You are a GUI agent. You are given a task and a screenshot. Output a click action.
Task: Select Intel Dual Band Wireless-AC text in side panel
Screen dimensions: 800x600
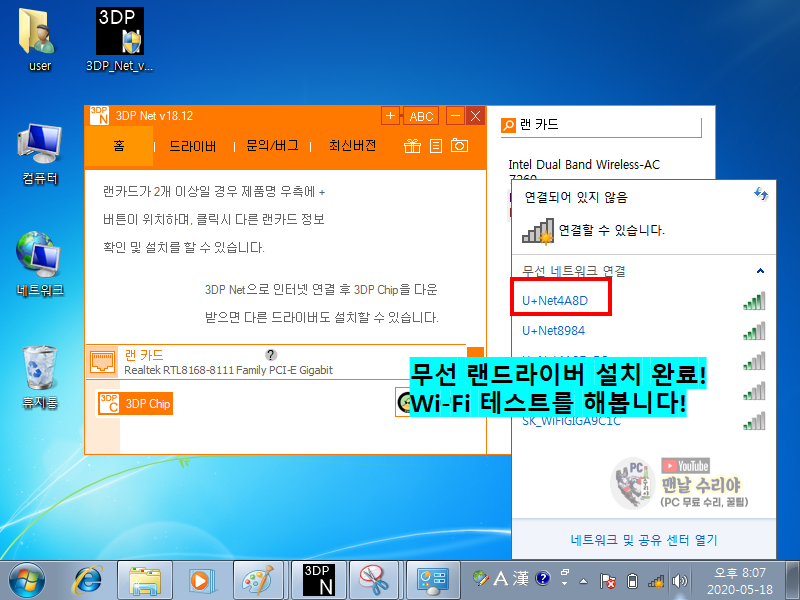point(584,164)
